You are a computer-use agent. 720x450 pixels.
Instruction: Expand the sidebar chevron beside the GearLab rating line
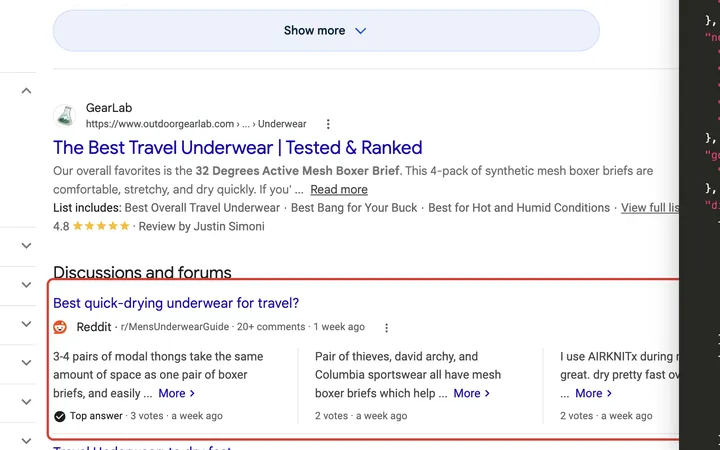point(26,246)
